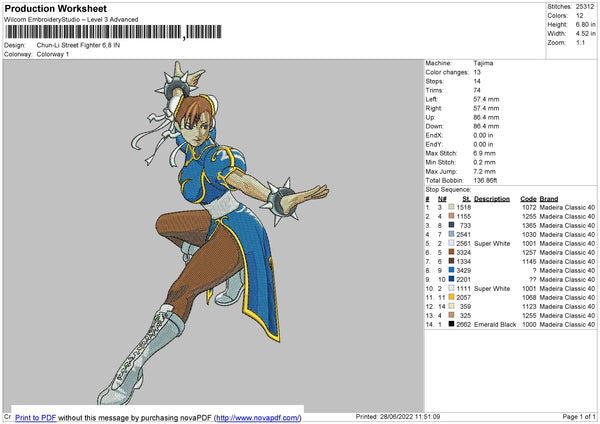Click the Print to PDF link

[36, 417]
